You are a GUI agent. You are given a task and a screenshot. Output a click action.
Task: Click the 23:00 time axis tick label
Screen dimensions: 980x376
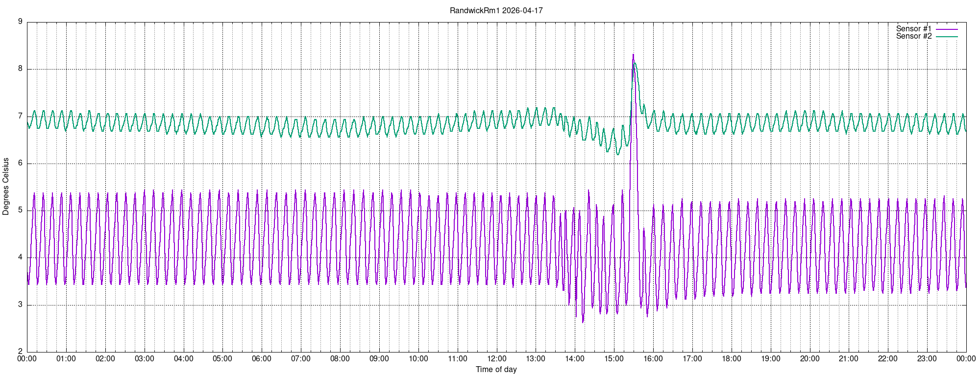point(927,358)
